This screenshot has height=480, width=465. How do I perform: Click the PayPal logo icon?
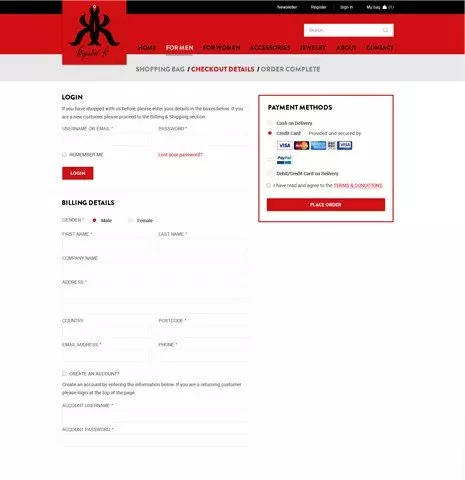[x=284, y=160]
